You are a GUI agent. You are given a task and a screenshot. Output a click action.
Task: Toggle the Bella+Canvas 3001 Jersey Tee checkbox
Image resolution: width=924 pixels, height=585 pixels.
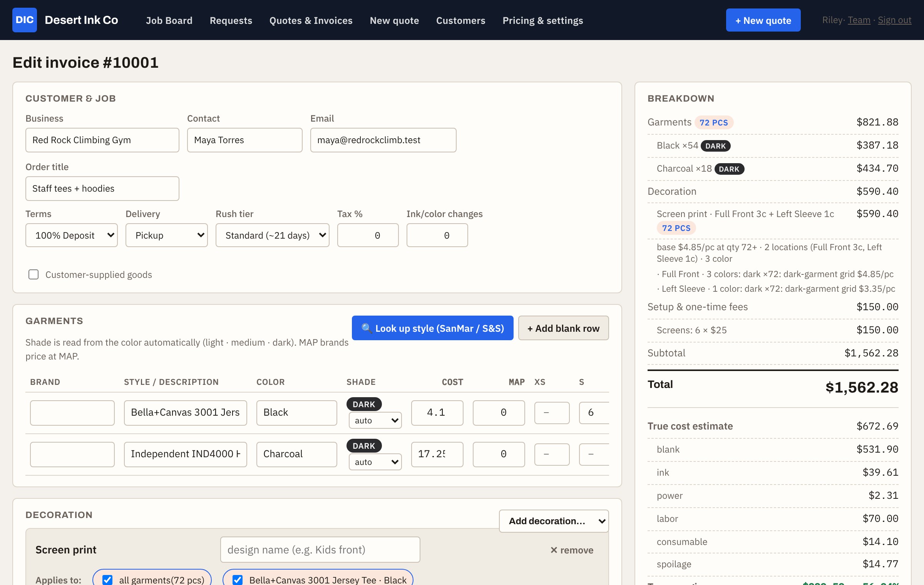click(x=238, y=580)
